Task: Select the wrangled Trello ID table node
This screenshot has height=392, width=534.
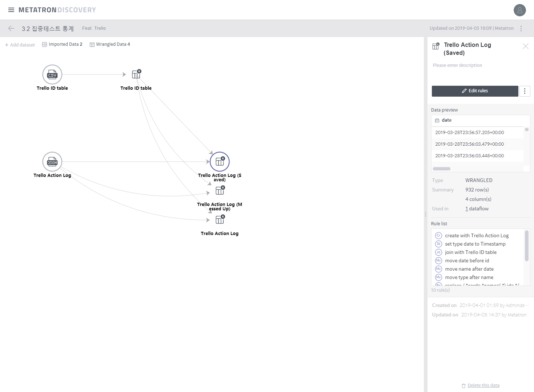Action: click(136, 74)
